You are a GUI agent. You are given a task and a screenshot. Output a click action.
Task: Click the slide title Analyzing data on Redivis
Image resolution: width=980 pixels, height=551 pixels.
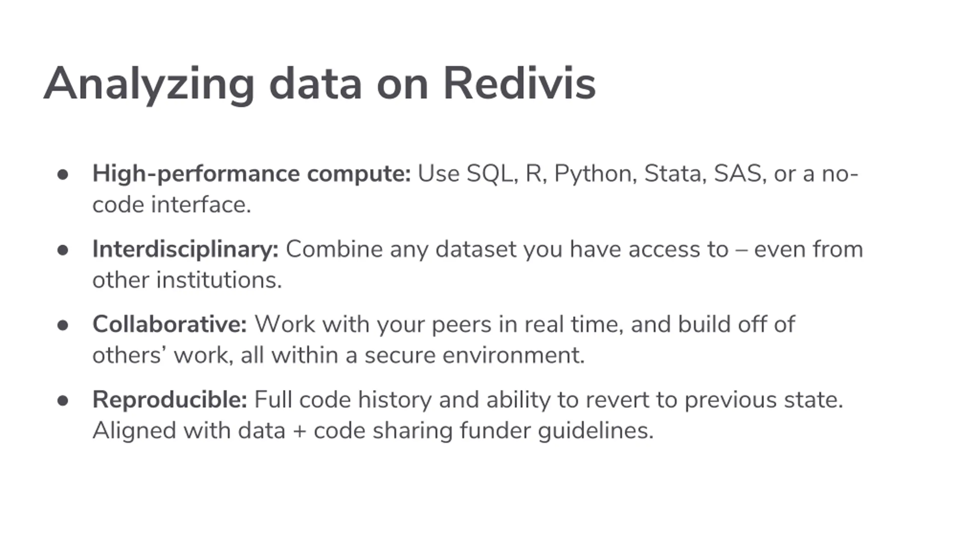click(320, 84)
